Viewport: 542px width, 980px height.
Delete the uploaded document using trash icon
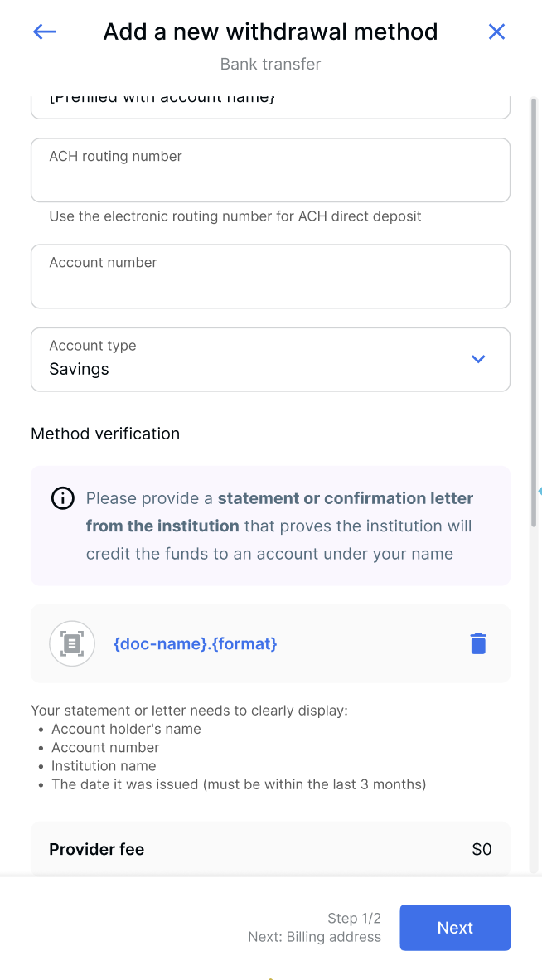(478, 643)
